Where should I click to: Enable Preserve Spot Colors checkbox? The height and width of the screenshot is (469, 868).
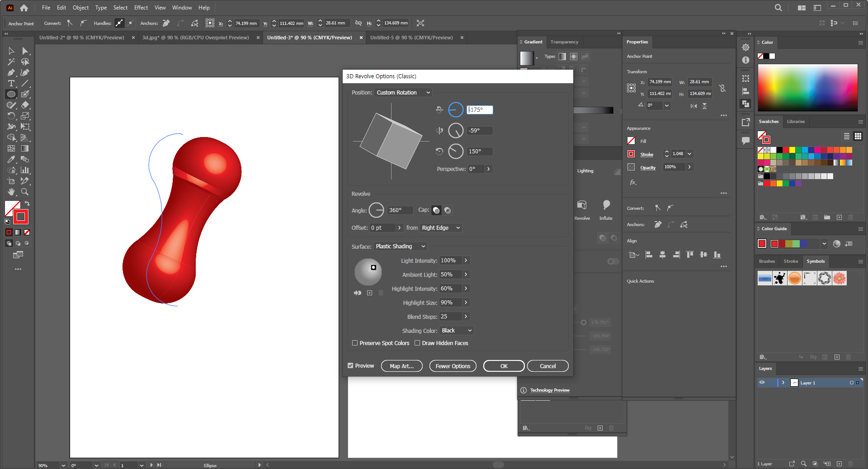pos(355,343)
